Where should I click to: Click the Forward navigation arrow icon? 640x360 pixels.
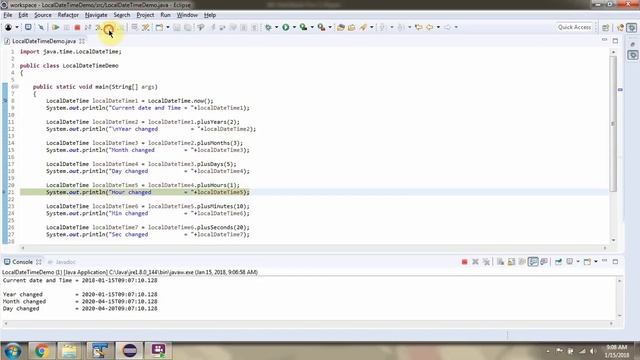(x=448, y=27)
